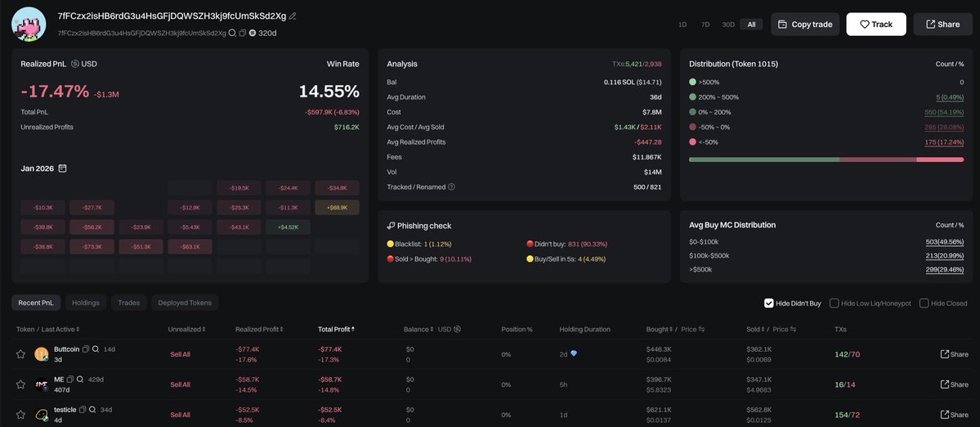The image size is (980, 427).
Task: Copy the wallet address using copy icon
Action: click(x=242, y=34)
